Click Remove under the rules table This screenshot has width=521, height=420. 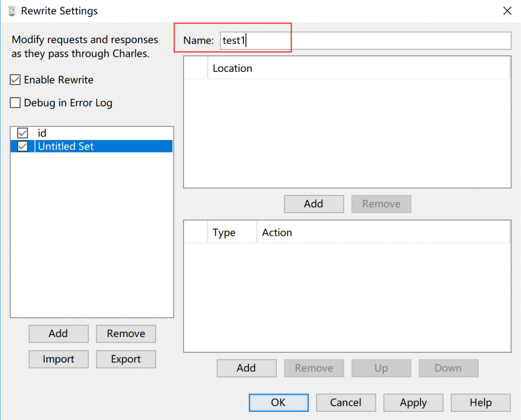(313, 368)
